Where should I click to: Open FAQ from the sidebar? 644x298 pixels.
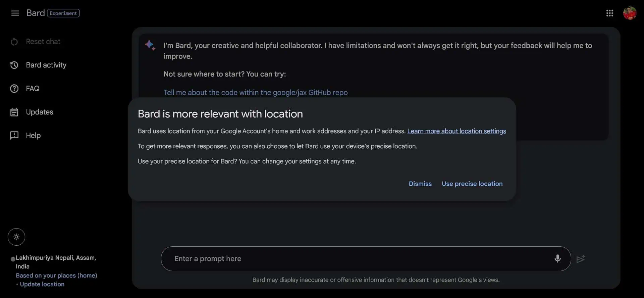point(33,89)
